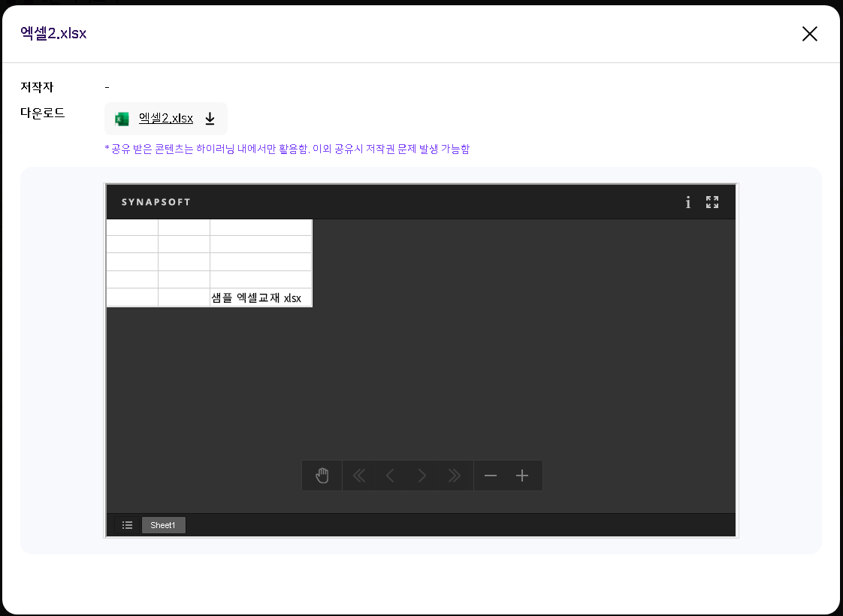Screen dimensions: 843x616
Task: Select the Sheet1 tab
Action: tap(163, 525)
